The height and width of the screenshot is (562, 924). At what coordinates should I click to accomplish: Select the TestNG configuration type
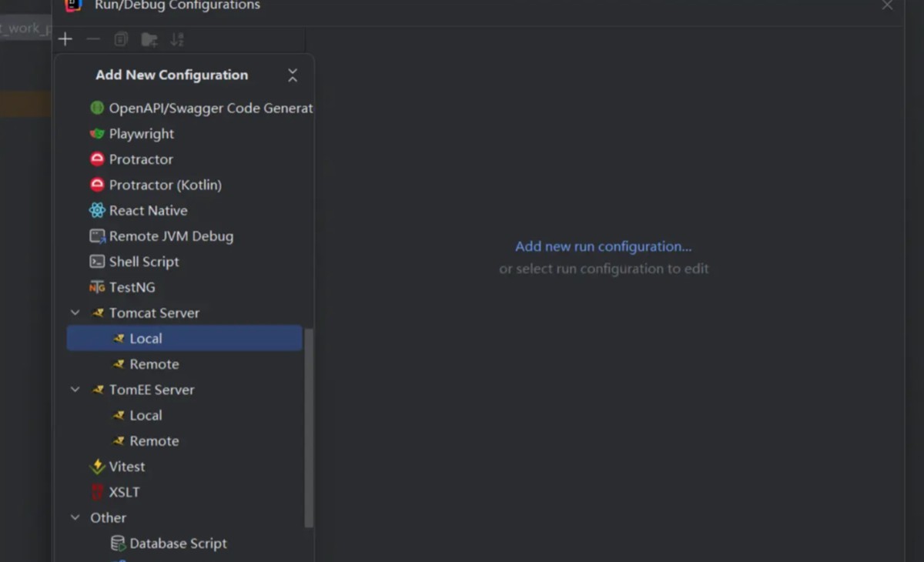[132, 287]
